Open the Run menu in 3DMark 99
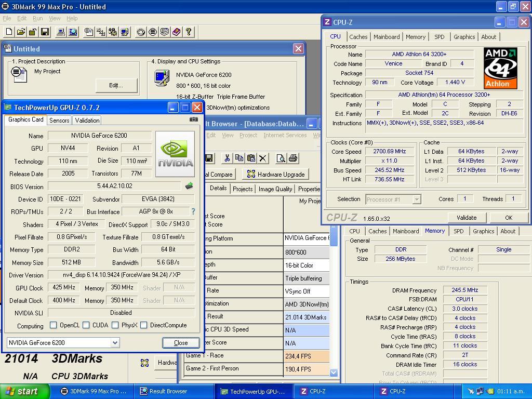This screenshot has width=532, height=399. point(37,18)
